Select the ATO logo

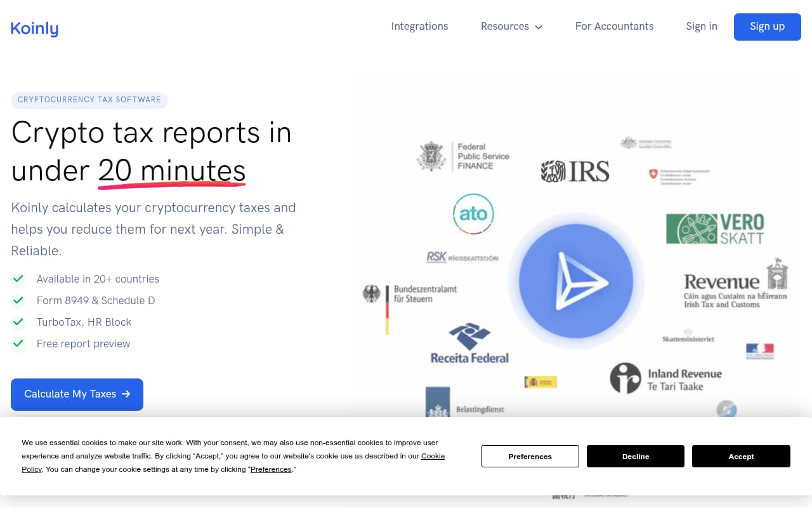pyautogui.click(x=473, y=214)
